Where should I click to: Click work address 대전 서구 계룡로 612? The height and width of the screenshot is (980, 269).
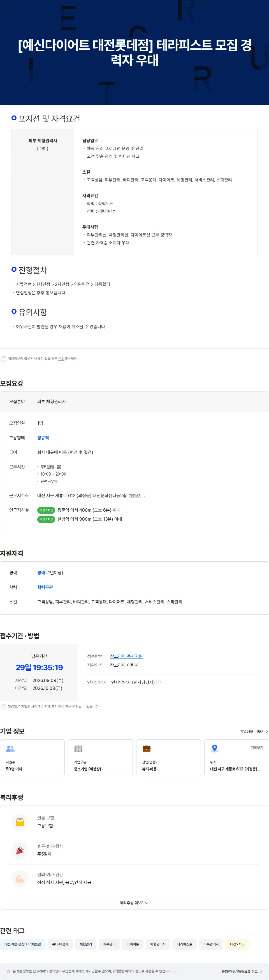[82, 495]
